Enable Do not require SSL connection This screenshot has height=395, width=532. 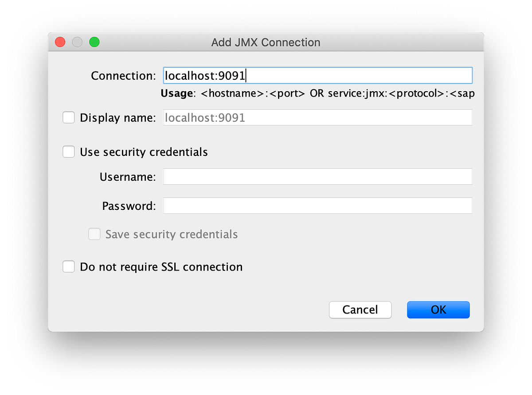tap(68, 267)
